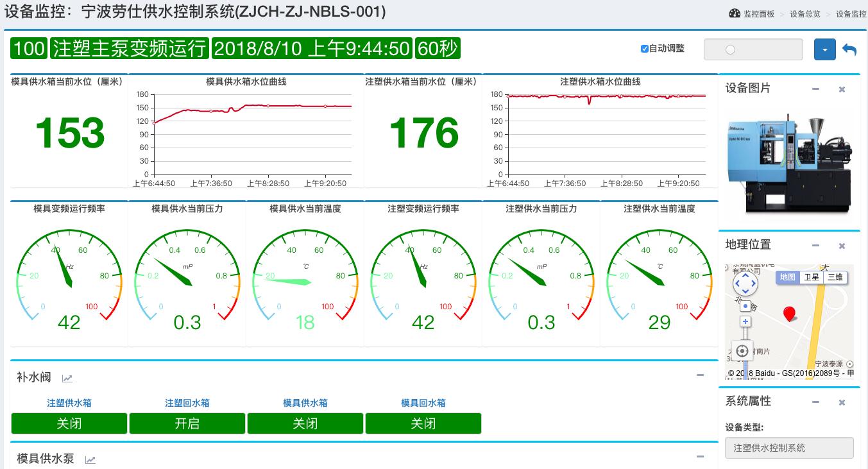This screenshot has height=469, width=868.
Task: Toggle the 自动调整 checkbox
Action: point(645,49)
